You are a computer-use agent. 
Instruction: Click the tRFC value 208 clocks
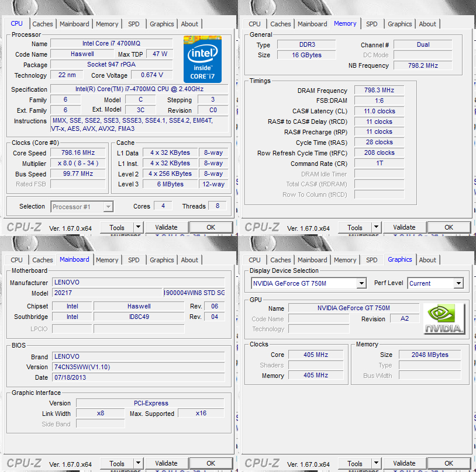(x=379, y=152)
